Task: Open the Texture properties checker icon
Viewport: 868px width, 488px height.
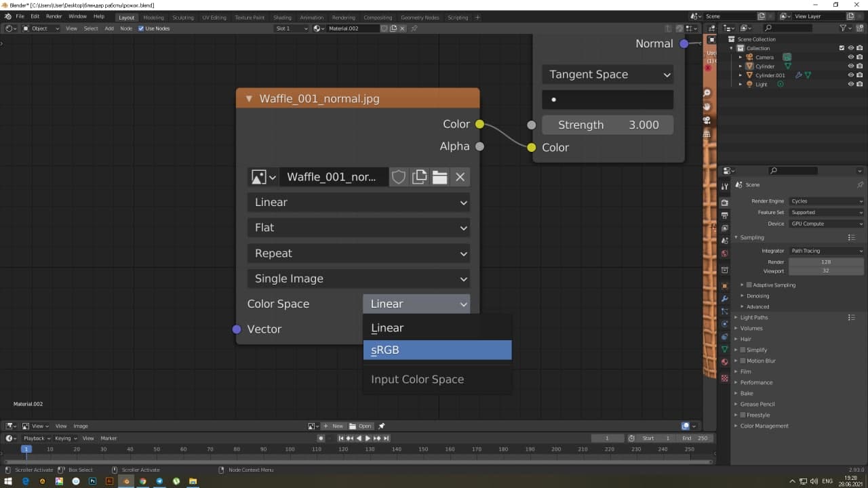Action: 724,378
